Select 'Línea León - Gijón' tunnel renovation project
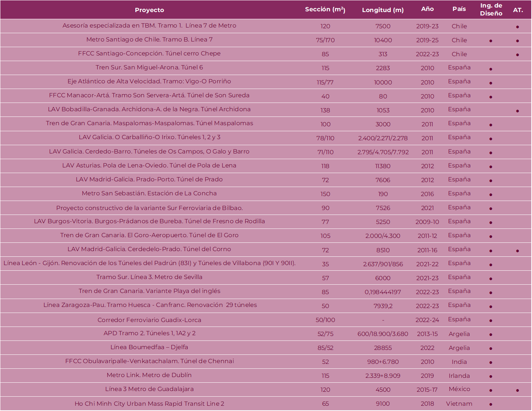This screenshot has width=532, height=411. click(149, 263)
